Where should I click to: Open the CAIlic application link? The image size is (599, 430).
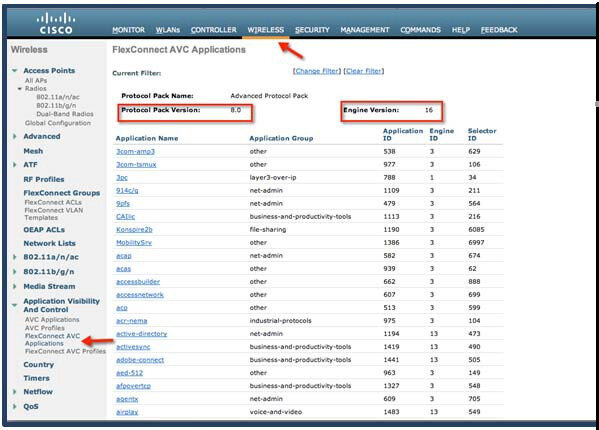pos(125,217)
